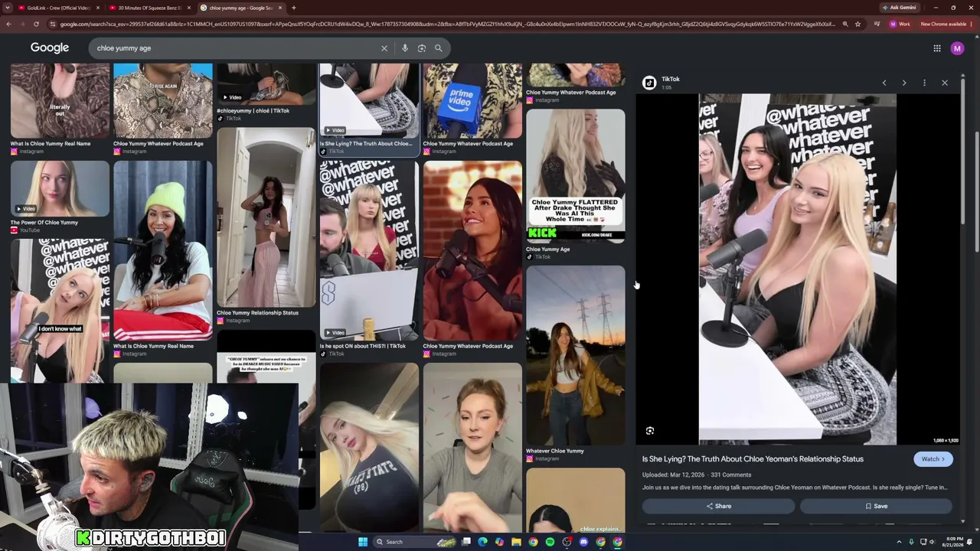Open Ask Gemini in Chrome
This screenshot has height=551, width=980.
coord(899,8)
